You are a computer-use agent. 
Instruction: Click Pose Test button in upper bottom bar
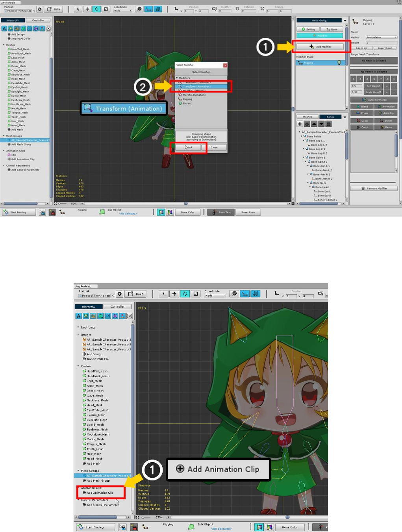[220, 212]
